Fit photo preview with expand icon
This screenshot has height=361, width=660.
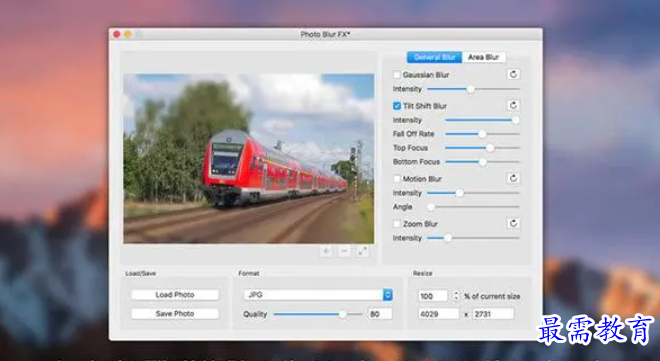pos(362,251)
